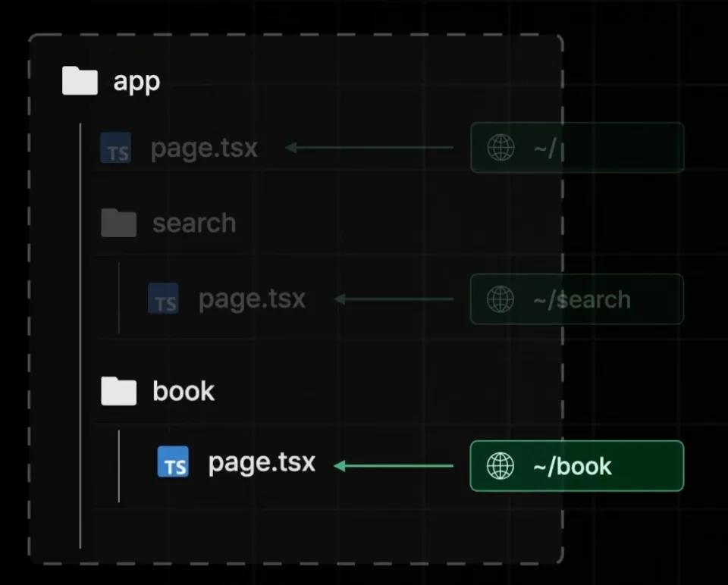Click the arrow pointing to search page.tsx
Screen dimensions: 728x585
point(394,299)
